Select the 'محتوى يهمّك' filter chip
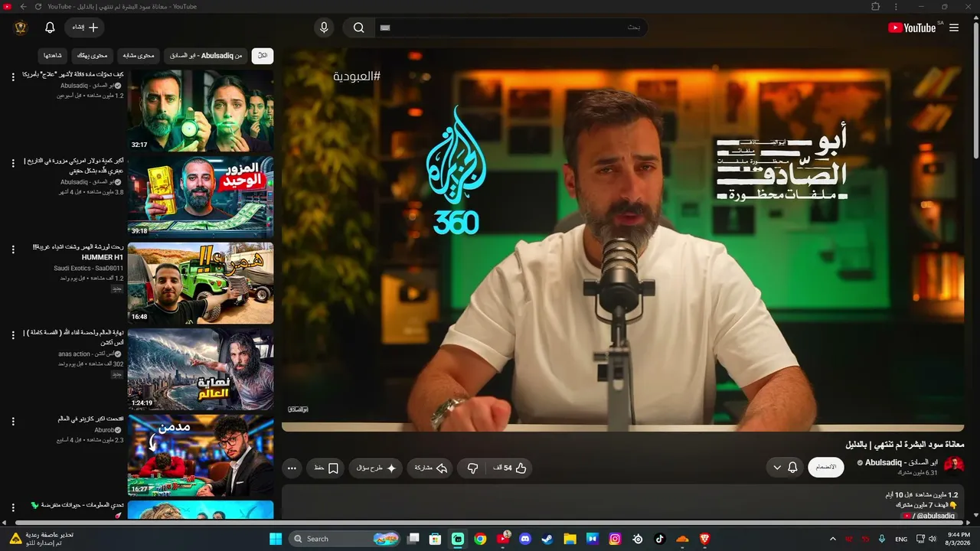Screen dimensions: 980x551 pos(93,56)
